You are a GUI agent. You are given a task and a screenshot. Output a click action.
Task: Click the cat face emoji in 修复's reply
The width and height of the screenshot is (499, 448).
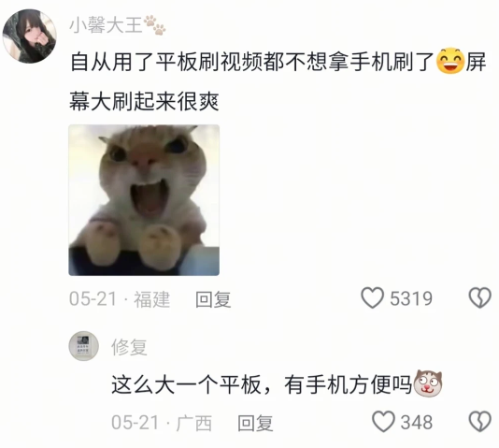point(427,383)
